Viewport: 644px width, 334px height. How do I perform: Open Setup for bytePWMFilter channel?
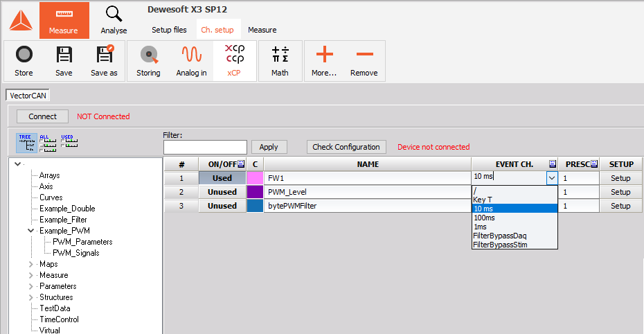tap(620, 206)
